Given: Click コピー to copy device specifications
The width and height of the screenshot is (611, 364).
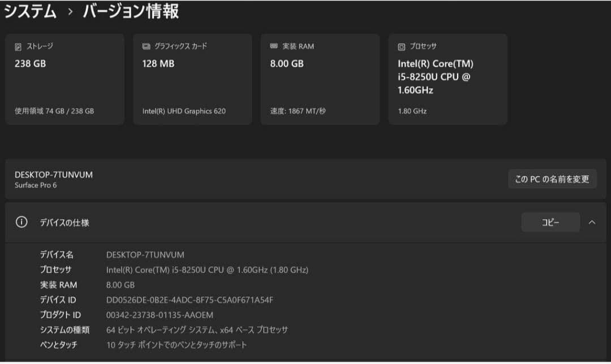Looking at the screenshot, I should coord(550,222).
